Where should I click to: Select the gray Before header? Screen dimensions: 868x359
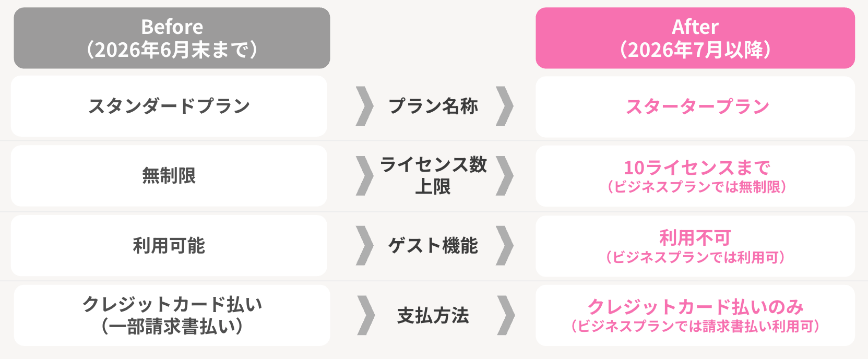click(172, 38)
